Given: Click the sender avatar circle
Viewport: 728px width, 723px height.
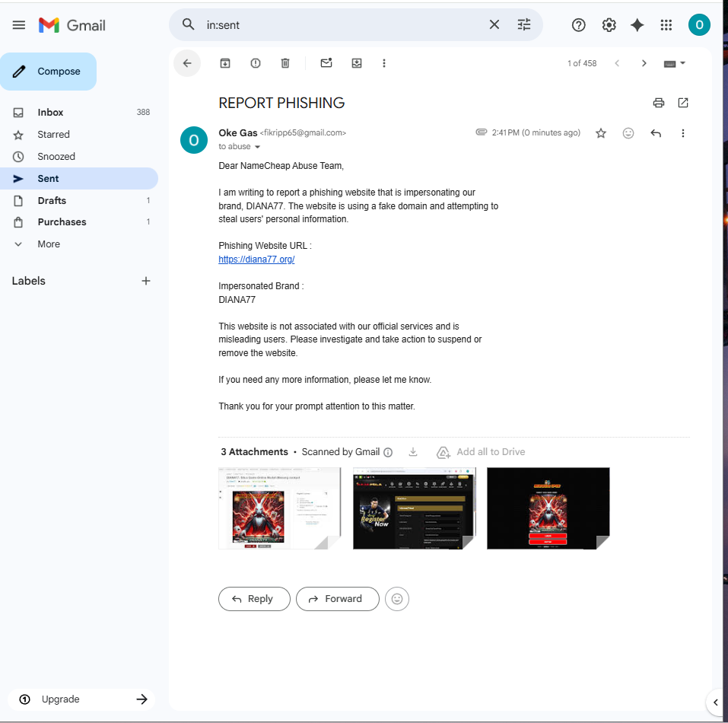Looking at the screenshot, I should (194, 140).
